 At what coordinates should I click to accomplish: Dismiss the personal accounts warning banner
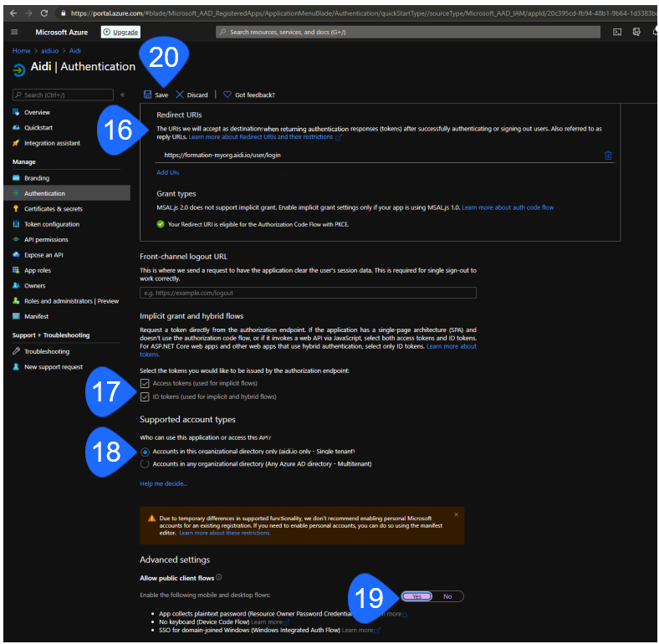click(457, 514)
